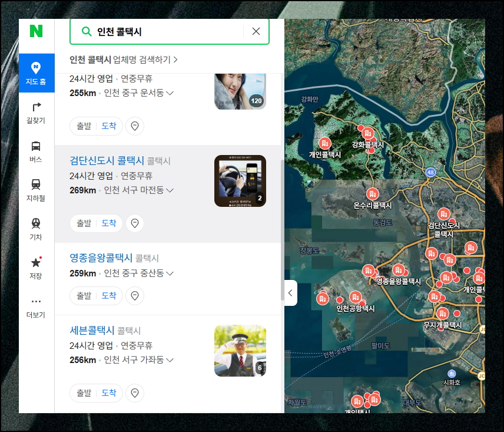Select the 무지개콜택시 map marker

pos(443,313)
